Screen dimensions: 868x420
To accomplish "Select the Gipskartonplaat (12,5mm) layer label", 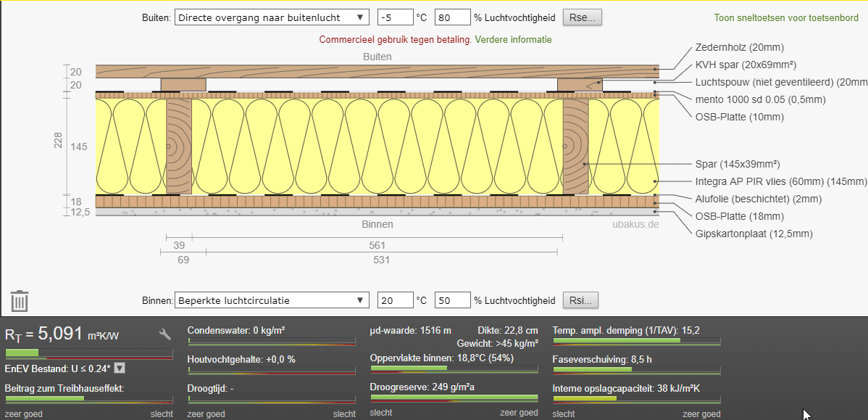I will tap(754, 234).
